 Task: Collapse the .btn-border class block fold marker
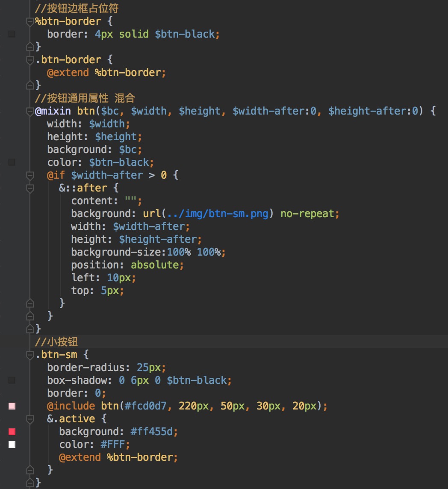(30, 60)
